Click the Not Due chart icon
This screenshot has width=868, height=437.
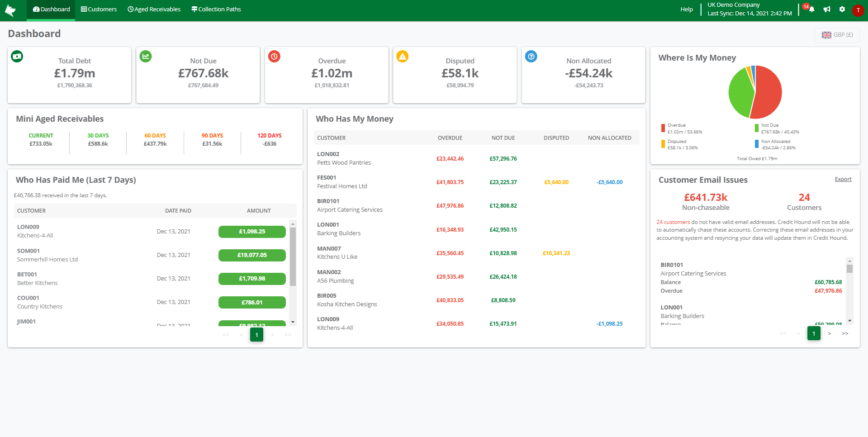(146, 57)
